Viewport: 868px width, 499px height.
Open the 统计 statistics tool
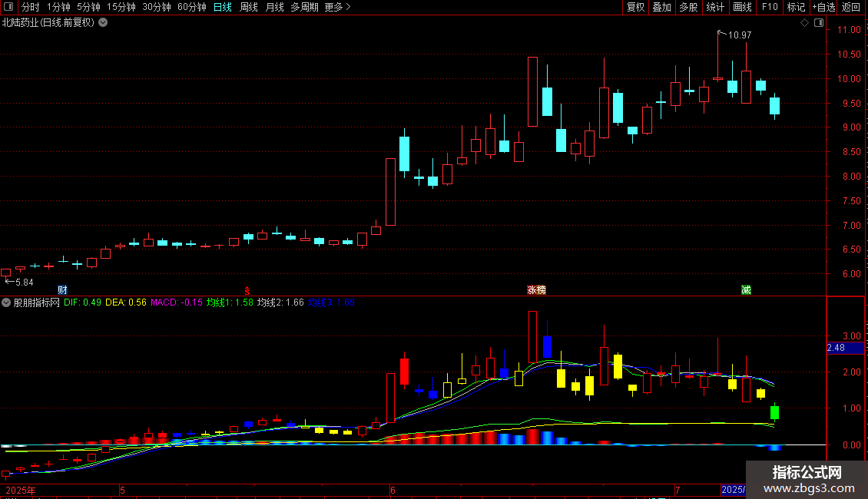pos(714,7)
